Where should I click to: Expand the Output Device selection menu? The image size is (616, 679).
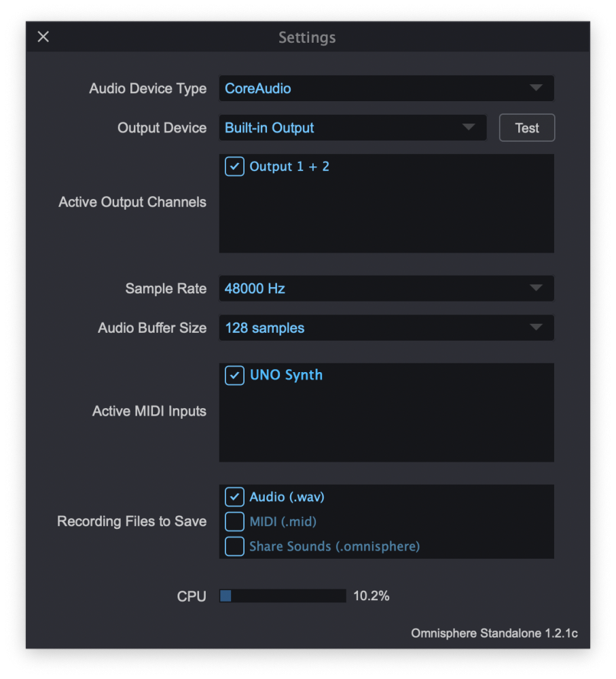pos(353,128)
